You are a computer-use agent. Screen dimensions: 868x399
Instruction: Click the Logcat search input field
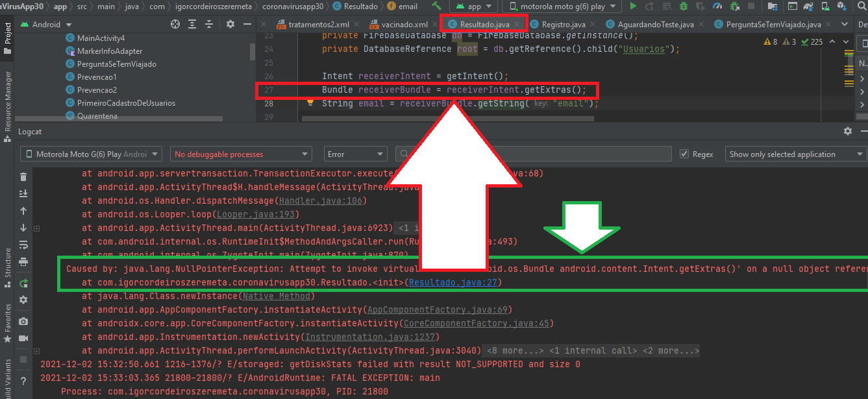tap(534, 154)
